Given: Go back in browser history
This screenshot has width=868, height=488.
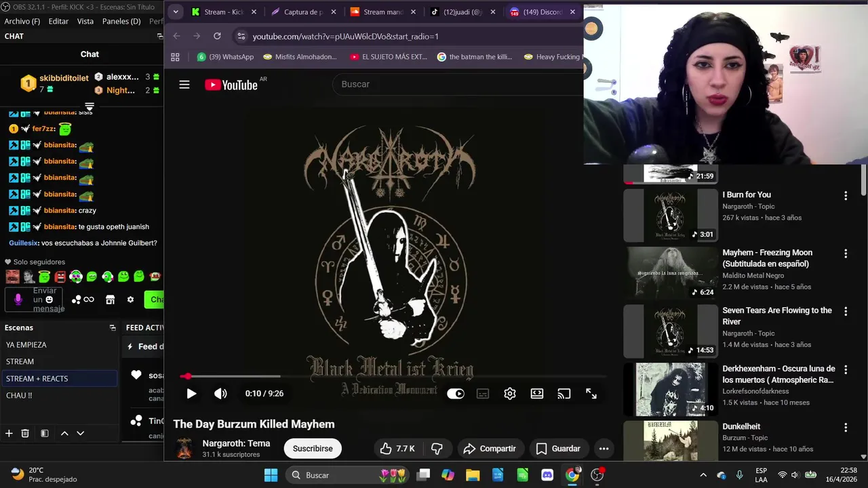Looking at the screenshot, I should click(x=176, y=36).
